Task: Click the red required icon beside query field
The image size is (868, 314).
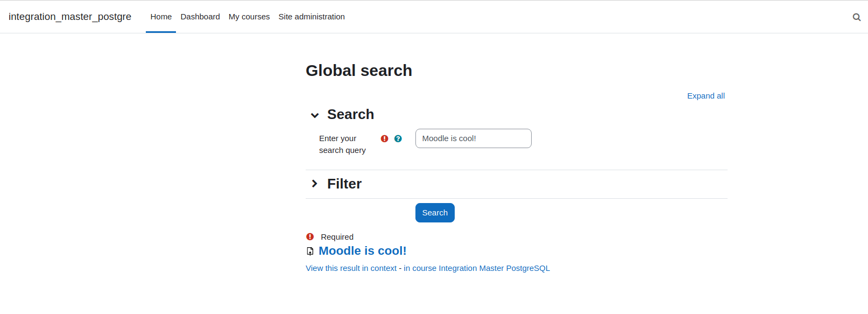Action: (x=384, y=138)
